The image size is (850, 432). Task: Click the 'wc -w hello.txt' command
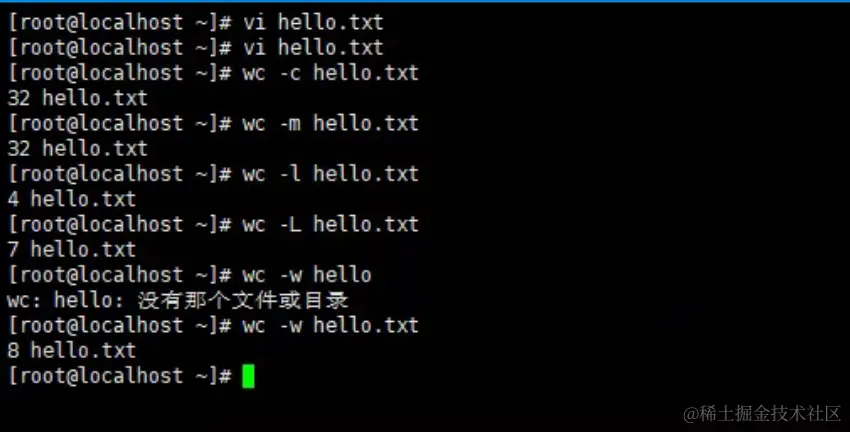point(331,325)
